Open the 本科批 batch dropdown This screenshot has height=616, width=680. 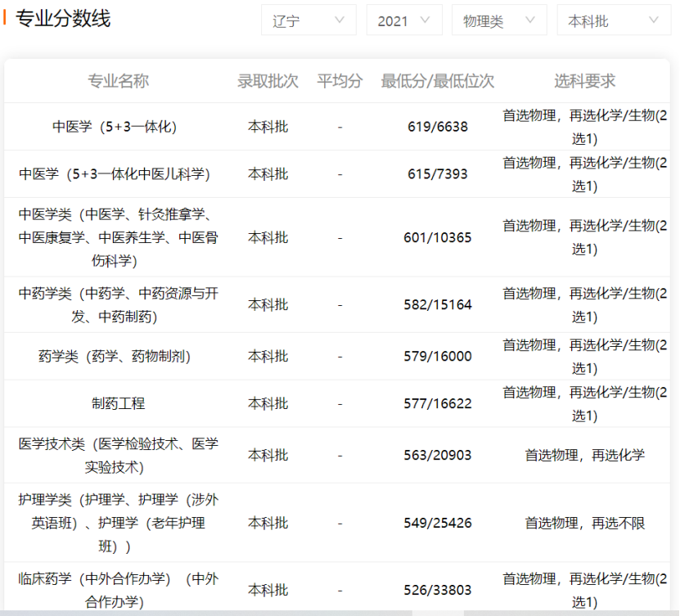coord(614,20)
